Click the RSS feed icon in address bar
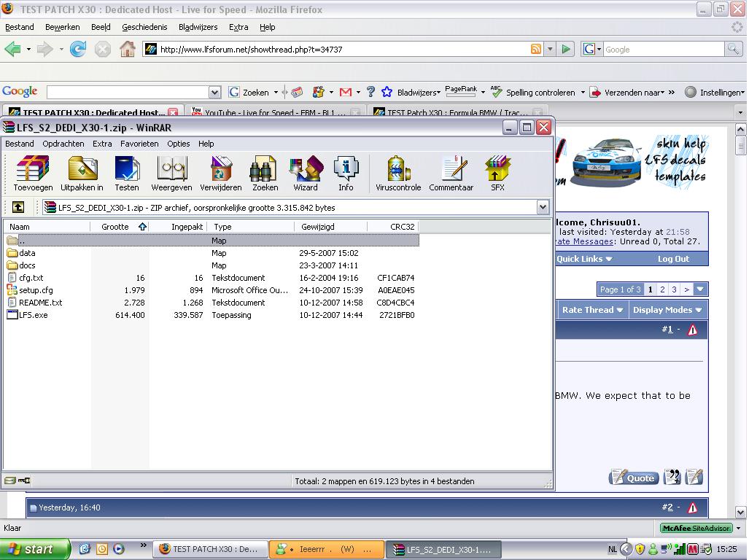 (x=536, y=49)
